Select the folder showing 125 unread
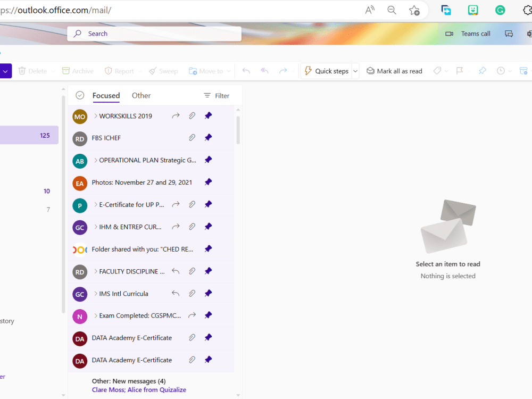The width and height of the screenshot is (532, 399). click(29, 135)
